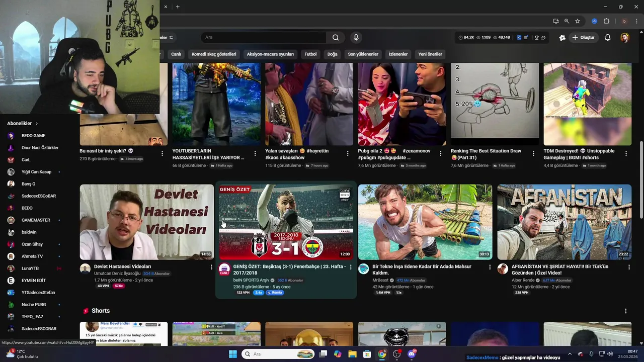Open the BEDO GAME subscription channel
Viewport: 644px width, 362px height.
[33, 136]
